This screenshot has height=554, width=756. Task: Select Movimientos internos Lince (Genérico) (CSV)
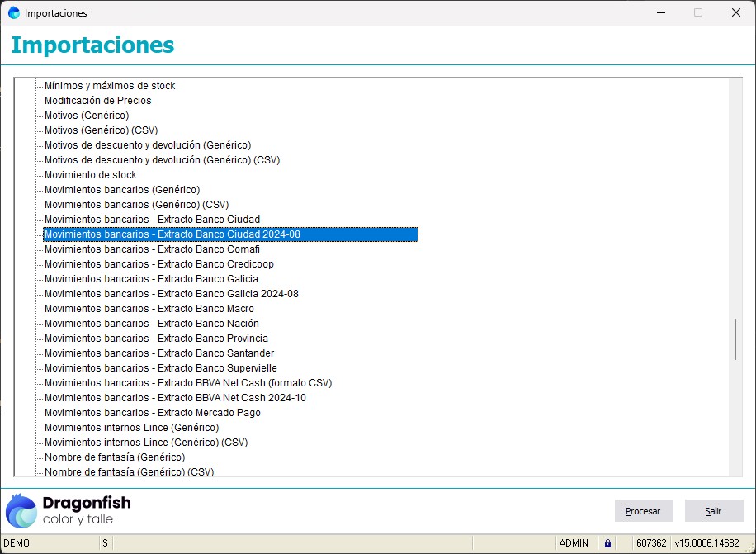click(x=145, y=443)
